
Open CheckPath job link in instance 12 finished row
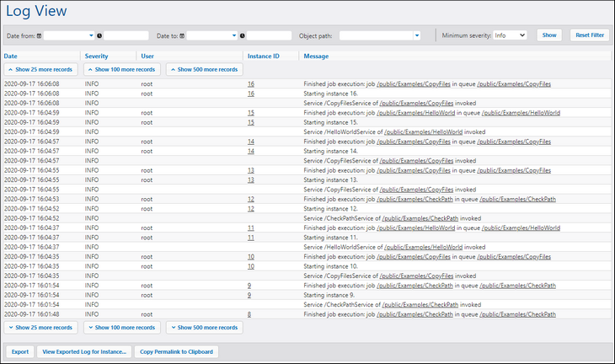point(414,199)
